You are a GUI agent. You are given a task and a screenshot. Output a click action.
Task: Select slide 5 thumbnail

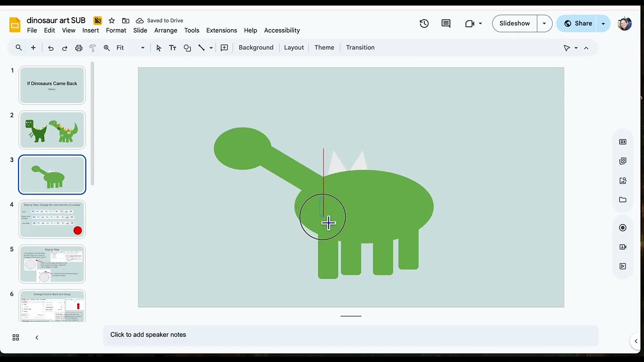(52, 264)
